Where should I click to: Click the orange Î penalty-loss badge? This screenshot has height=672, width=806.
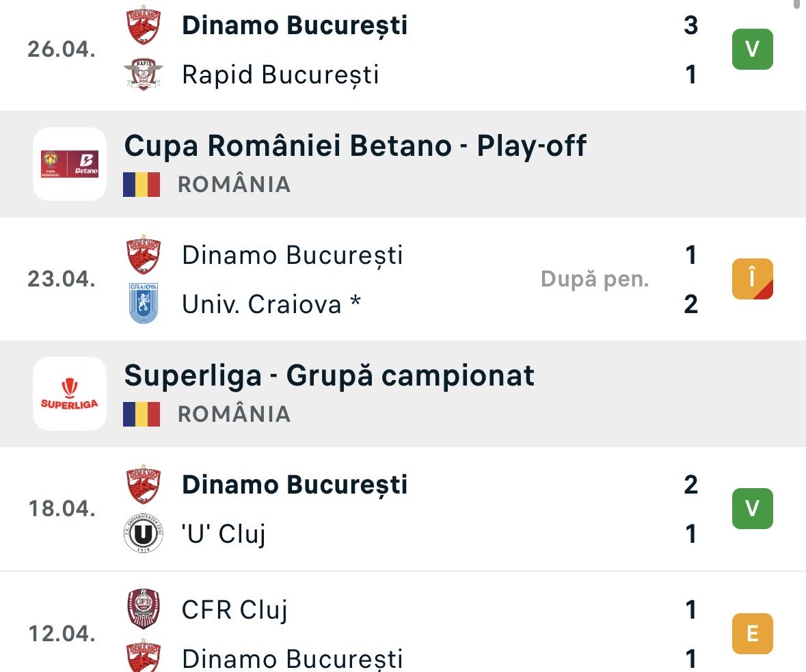pos(753,279)
